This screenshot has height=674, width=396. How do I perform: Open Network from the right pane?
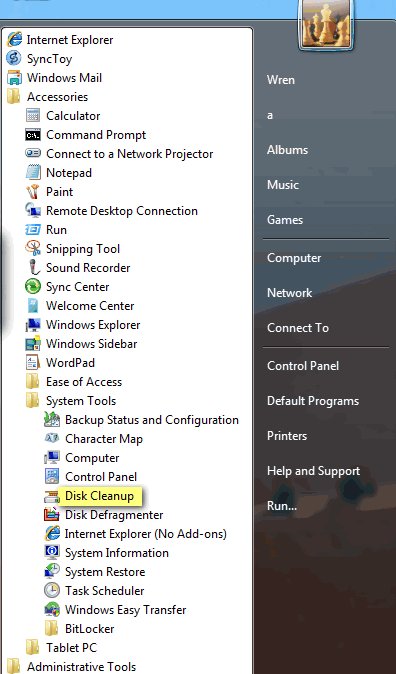(289, 293)
